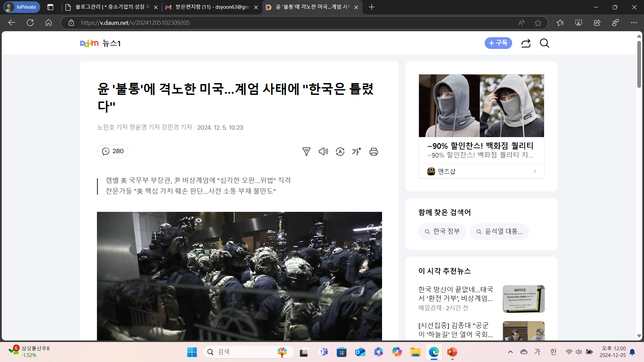This screenshot has height=362, width=644.
Task: Click the article summary funnel icon
Action: click(x=306, y=152)
